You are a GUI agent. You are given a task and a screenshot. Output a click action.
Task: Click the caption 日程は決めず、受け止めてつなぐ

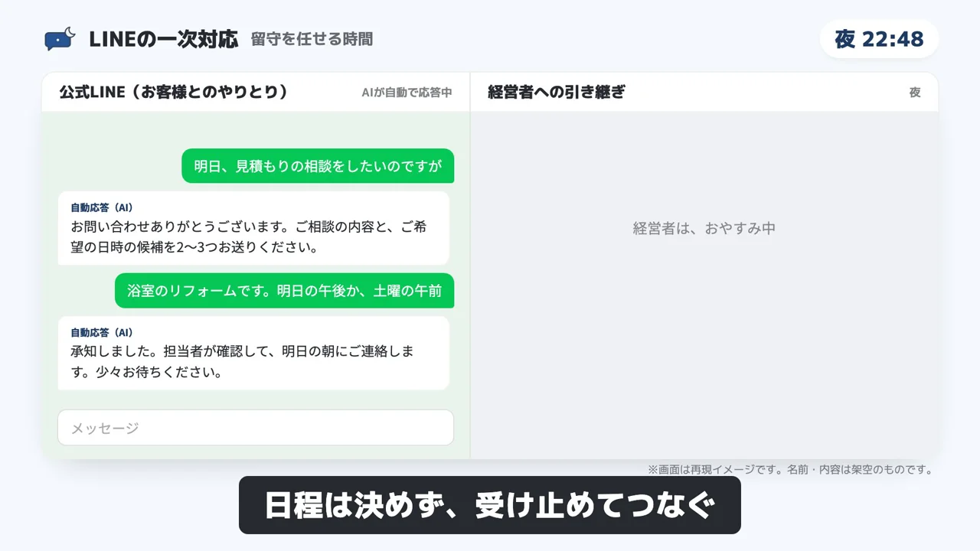point(490,506)
